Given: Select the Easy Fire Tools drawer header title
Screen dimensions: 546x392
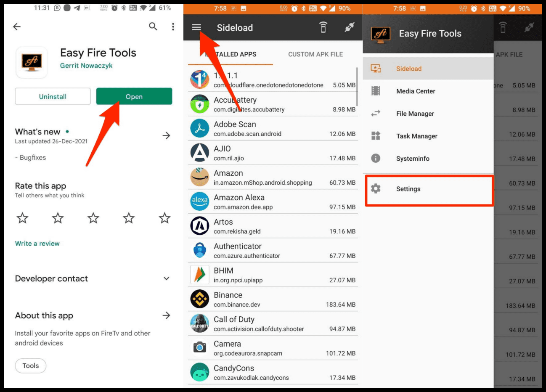Looking at the screenshot, I should click(x=430, y=34).
